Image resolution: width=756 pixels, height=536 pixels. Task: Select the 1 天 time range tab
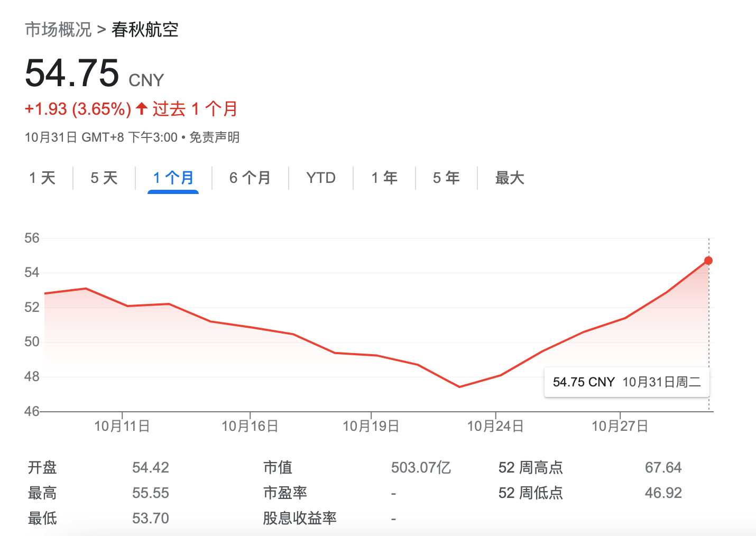[42, 178]
